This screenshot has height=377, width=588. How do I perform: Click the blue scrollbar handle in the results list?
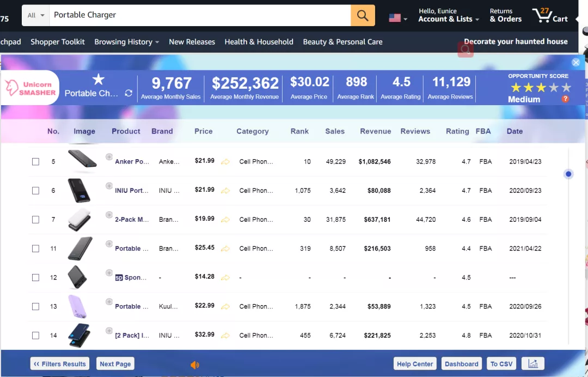(568, 174)
